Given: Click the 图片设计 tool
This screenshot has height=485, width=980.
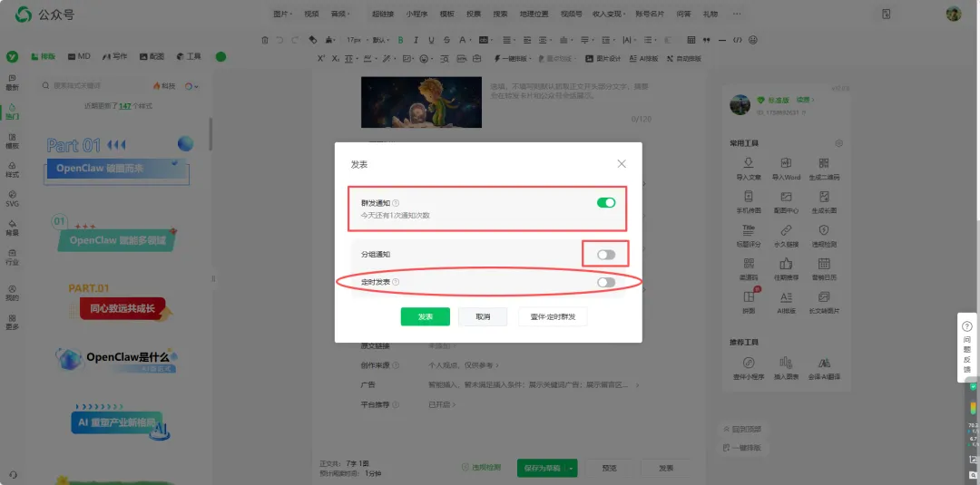Looking at the screenshot, I should [x=603, y=59].
